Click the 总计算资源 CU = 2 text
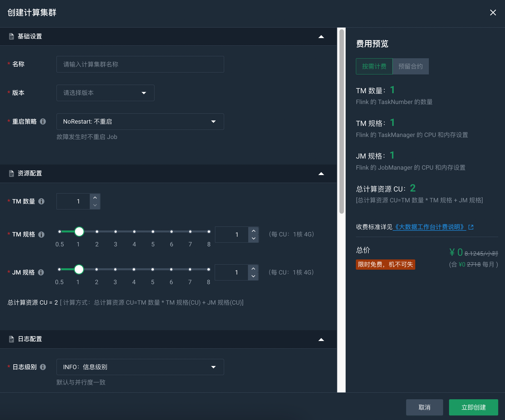505x420 pixels. point(33,303)
